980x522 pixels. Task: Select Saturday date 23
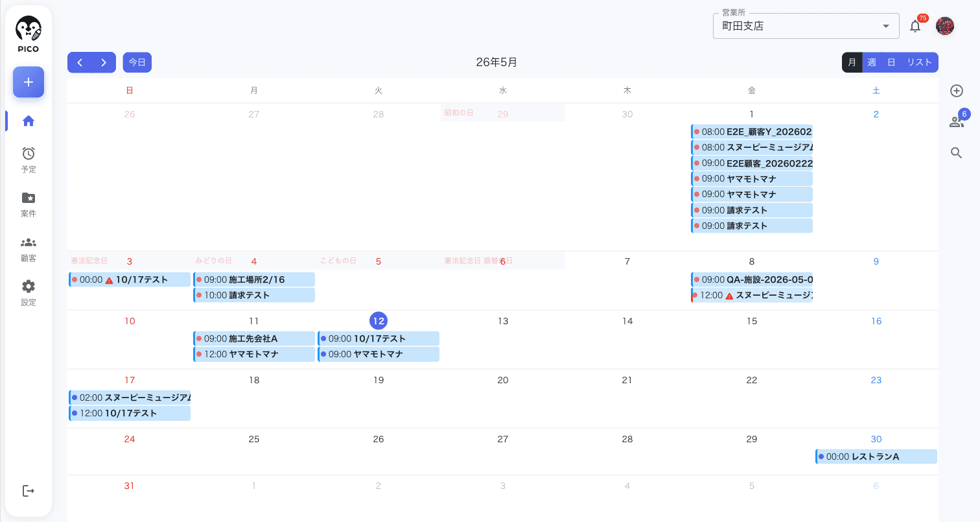coord(876,380)
